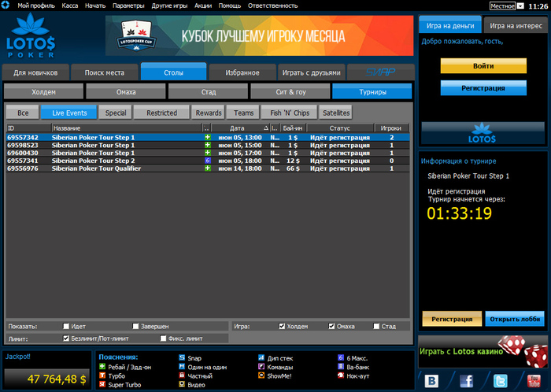The image size is (551, 392).
Task: Select Siberian Poker Tour Qualifier row
Action: pos(208,168)
